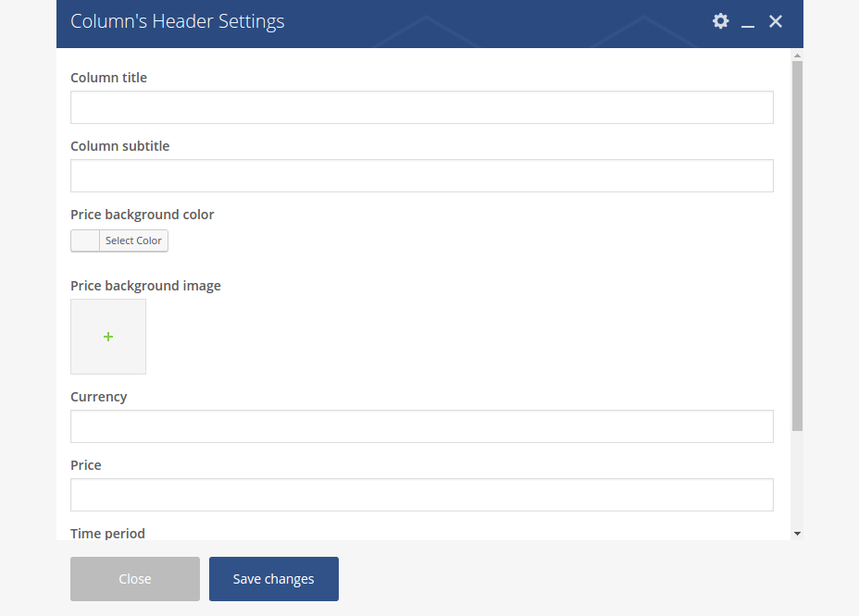
Task: Click the Column's Header Settings title
Action: 178,21
